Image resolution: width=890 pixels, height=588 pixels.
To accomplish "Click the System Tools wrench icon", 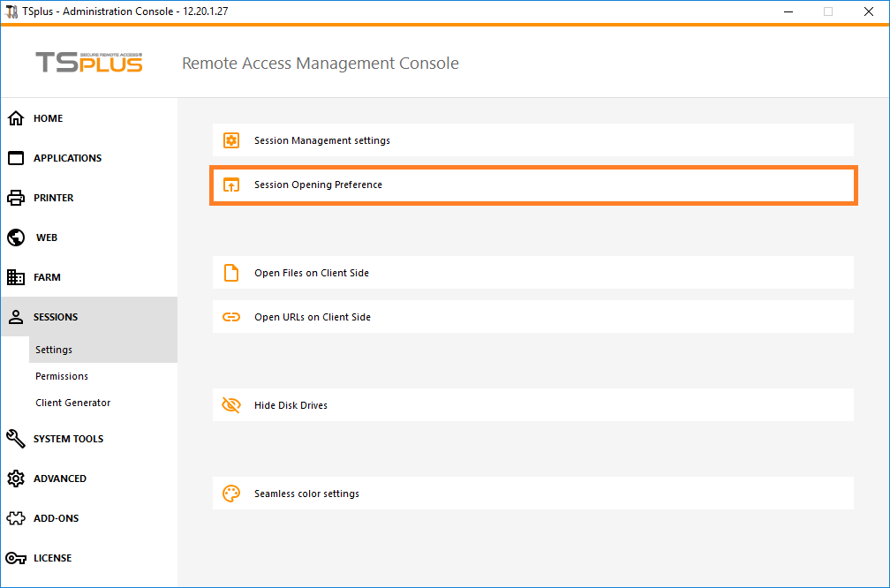I will pyautogui.click(x=16, y=439).
